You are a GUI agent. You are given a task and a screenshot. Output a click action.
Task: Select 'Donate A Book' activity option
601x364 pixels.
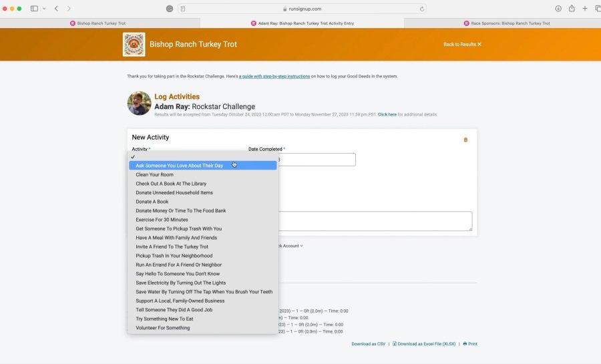pos(152,202)
